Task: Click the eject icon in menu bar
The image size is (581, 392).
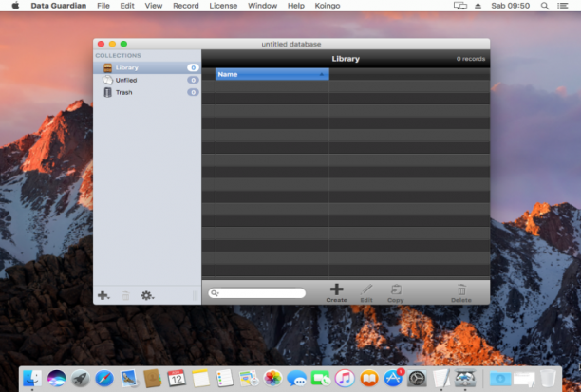Action: click(478, 6)
